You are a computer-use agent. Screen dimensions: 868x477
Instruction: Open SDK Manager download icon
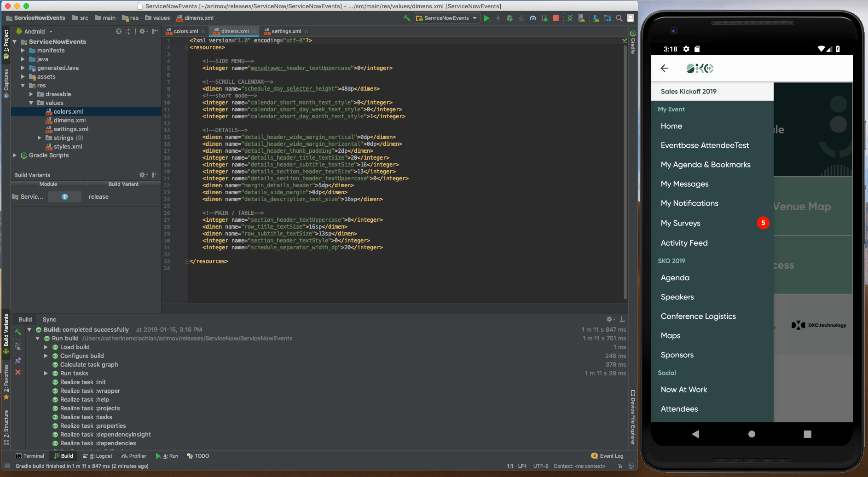[596, 18]
